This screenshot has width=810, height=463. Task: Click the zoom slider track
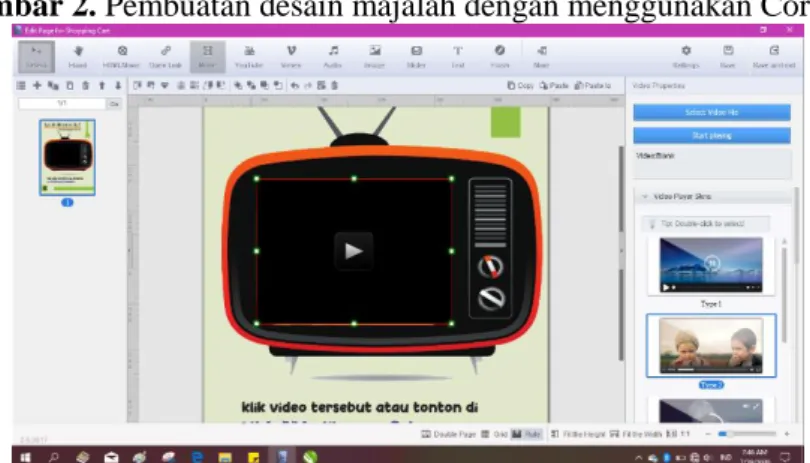(747, 434)
